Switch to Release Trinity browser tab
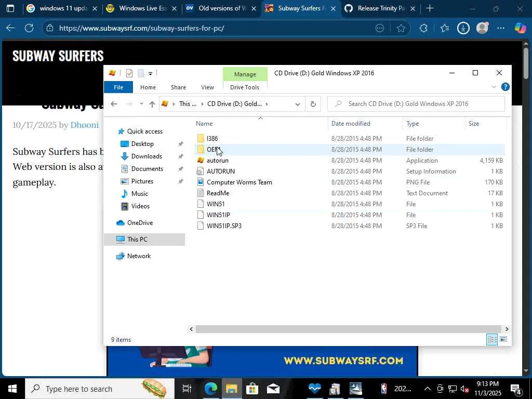532x399 pixels. coord(380,8)
